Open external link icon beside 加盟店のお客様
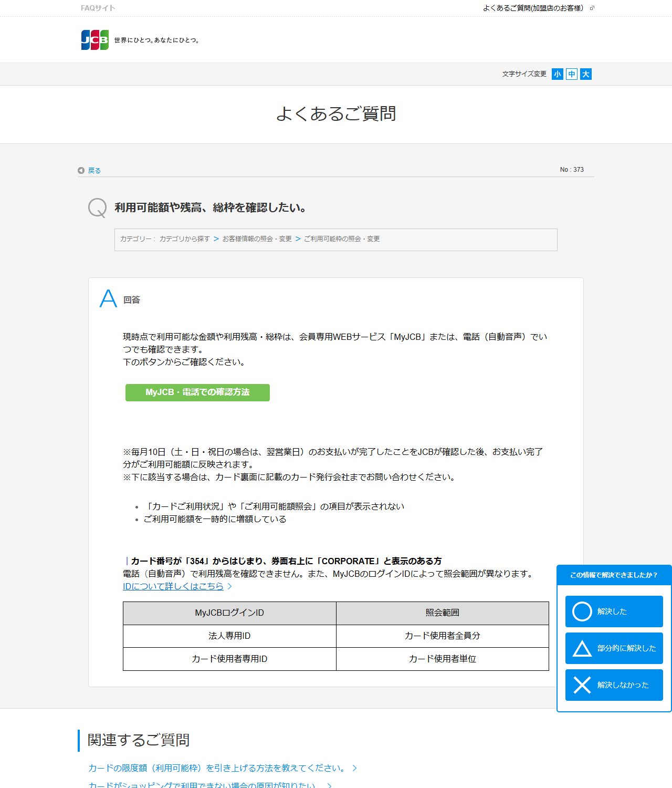This screenshot has width=672, height=788. pyautogui.click(x=592, y=8)
